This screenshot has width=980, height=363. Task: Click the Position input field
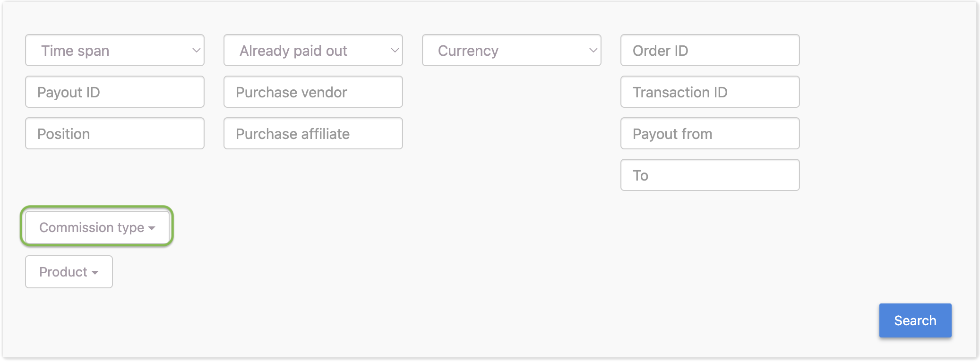(115, 133)
